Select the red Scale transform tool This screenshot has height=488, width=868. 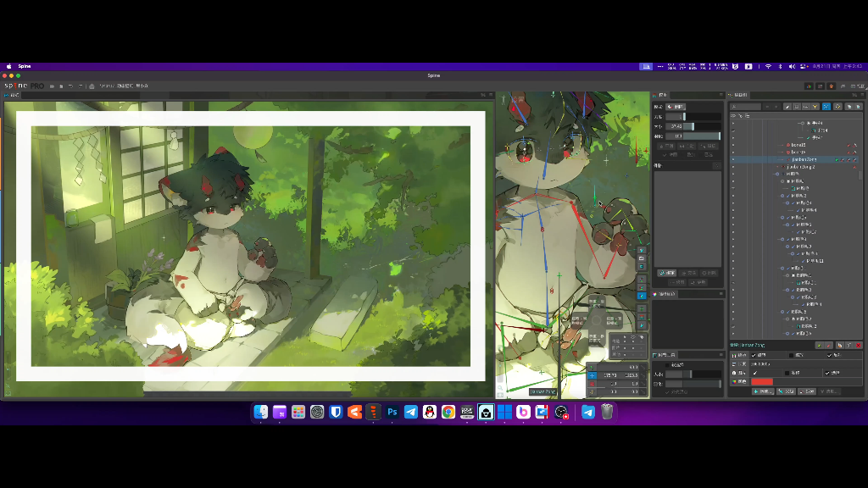click(590, 384)
